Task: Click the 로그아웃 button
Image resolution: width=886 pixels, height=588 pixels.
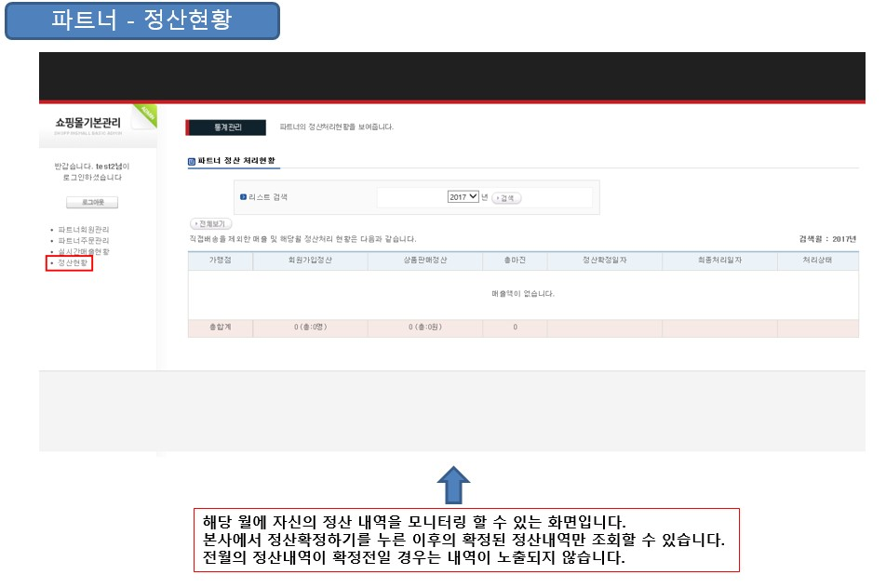Action: 92,202
